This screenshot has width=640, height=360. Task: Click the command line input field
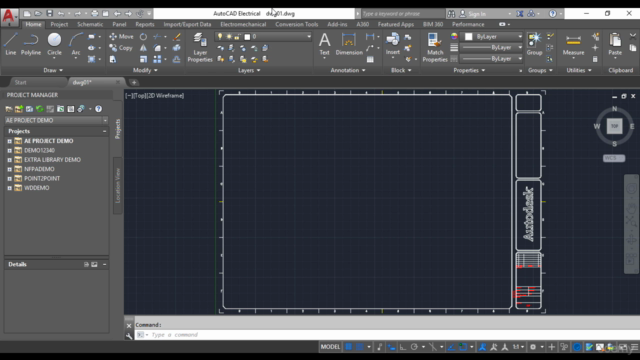click(388, 335)
